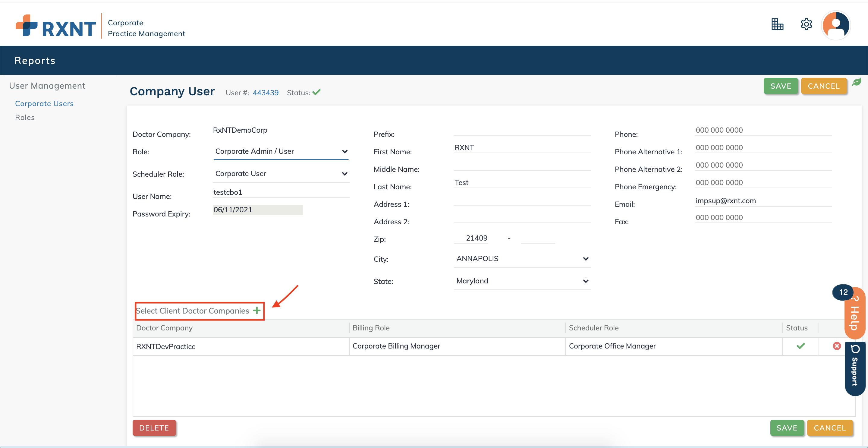Click Select Client Doctor Companies label

pos(192,311)
